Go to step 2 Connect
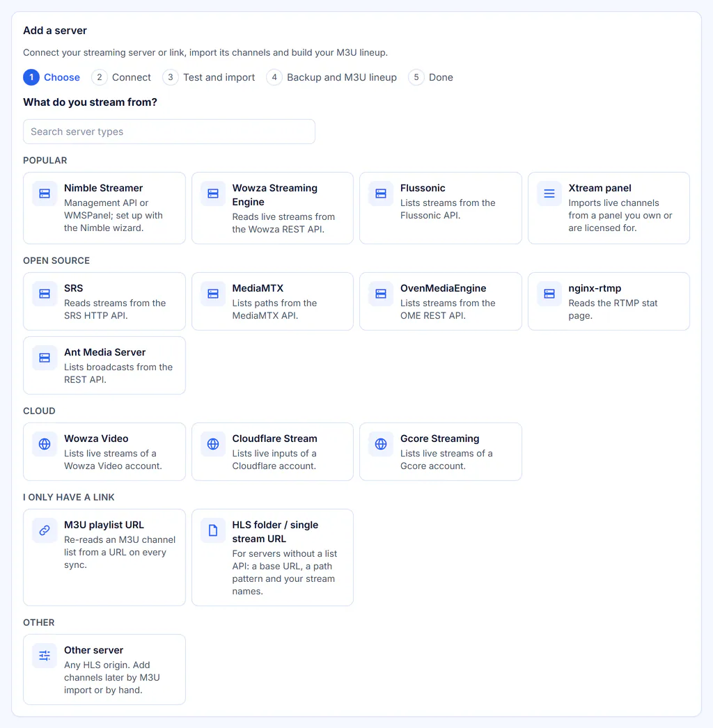 tap(121, 77)
